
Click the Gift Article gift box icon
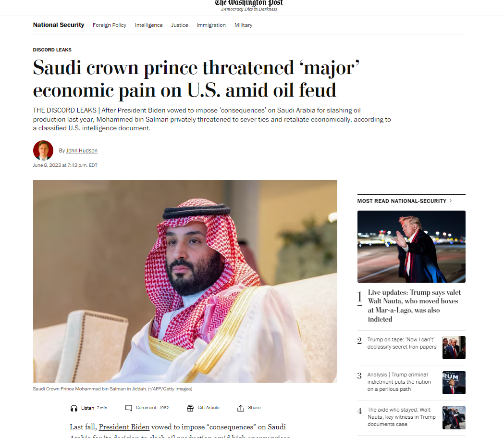click(190, 408)
